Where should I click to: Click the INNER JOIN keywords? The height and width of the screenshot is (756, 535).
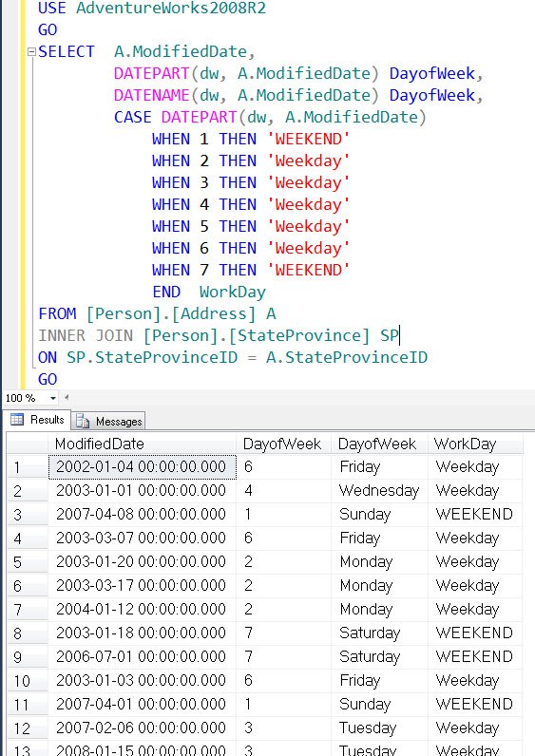(x=86, y=335)
